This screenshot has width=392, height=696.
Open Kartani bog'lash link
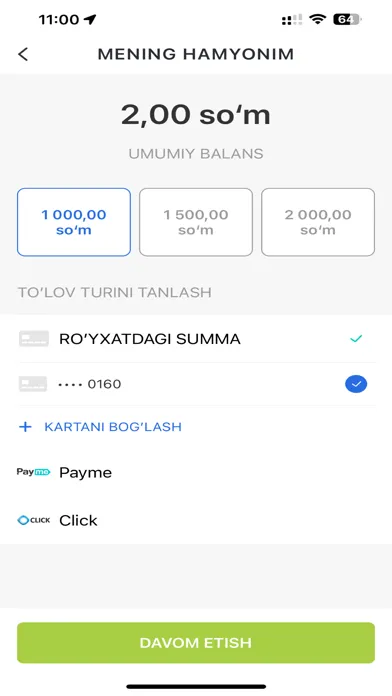click(113, 427)
